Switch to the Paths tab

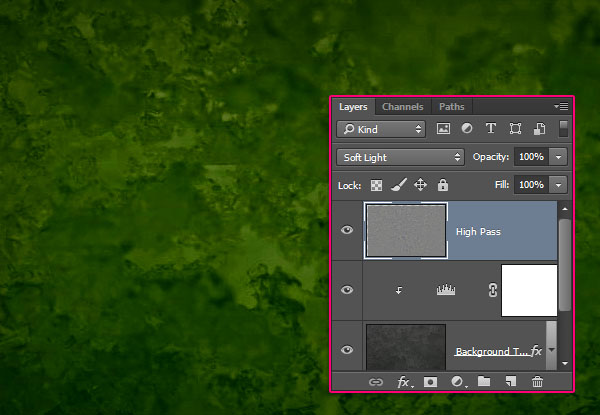coord(451,106)
